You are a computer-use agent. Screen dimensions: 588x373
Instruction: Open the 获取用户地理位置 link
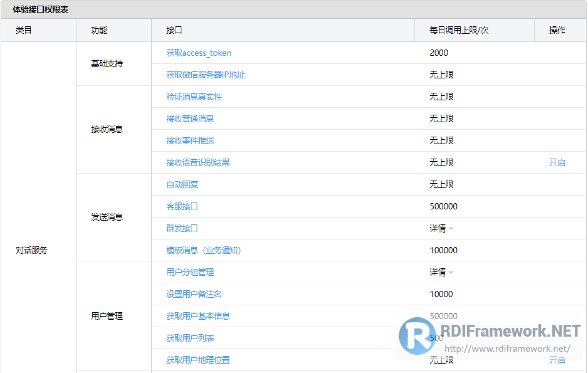(x=197, y=360)
